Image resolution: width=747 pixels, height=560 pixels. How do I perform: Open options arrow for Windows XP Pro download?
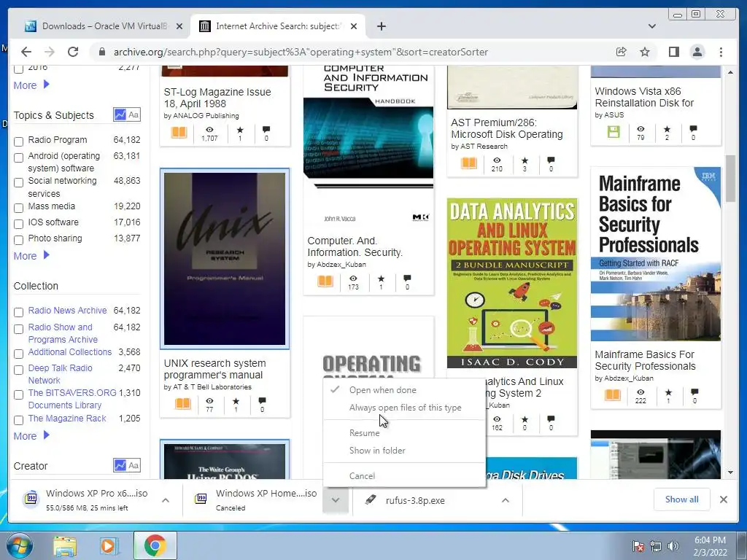pyautogui.click(x=166, y=500)
